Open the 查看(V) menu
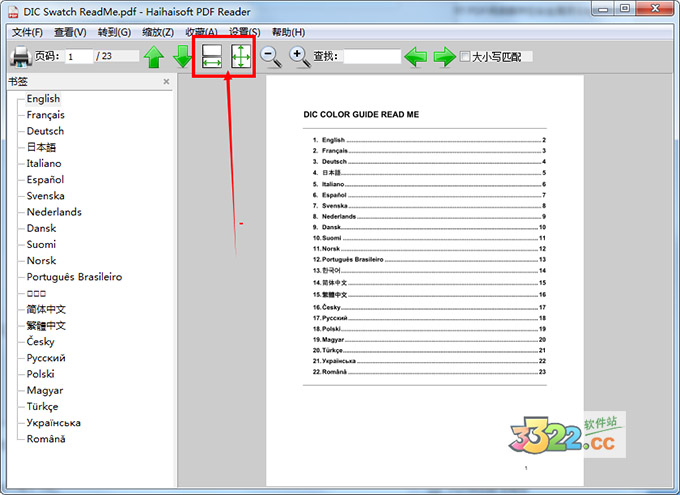Image resolution: width=680 pixels, height=495 pixels. coord(70,33)
